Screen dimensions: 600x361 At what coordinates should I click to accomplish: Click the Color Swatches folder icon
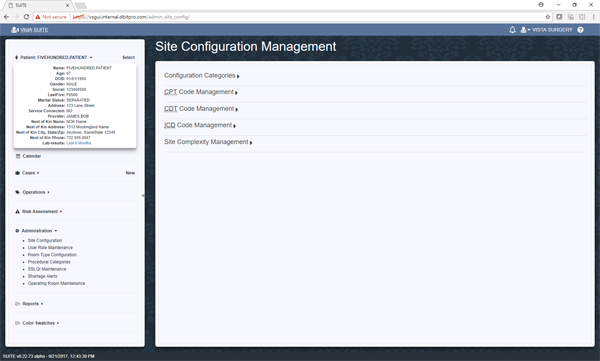[x=17, y=323]
